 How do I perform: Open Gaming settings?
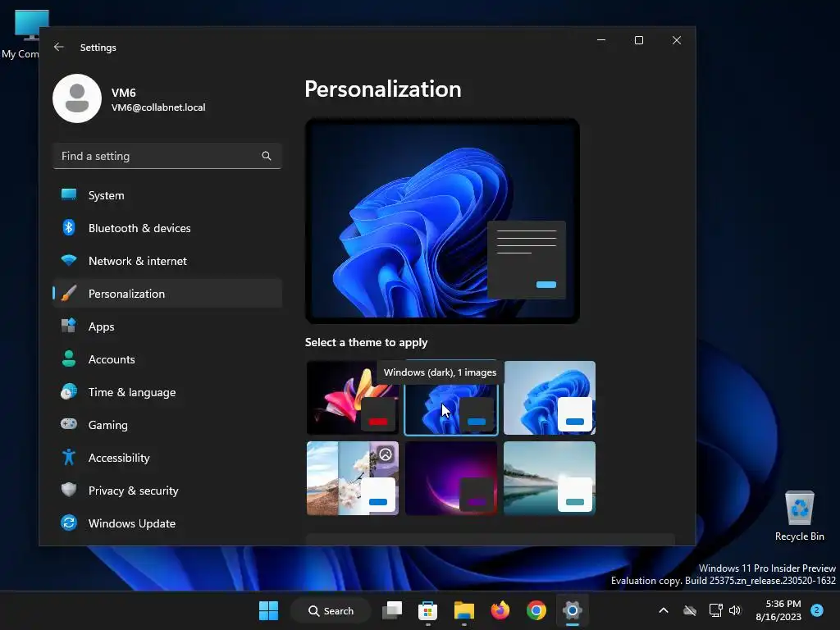click(167, 424)
